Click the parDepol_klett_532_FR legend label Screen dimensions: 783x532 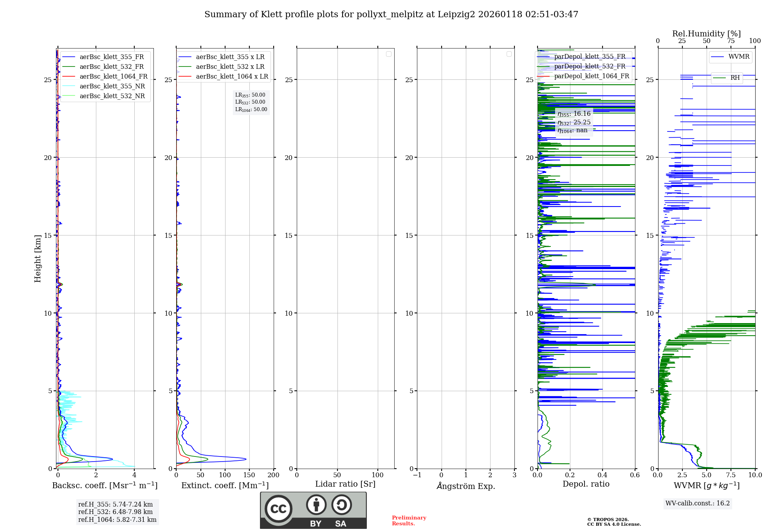(590, 66)
